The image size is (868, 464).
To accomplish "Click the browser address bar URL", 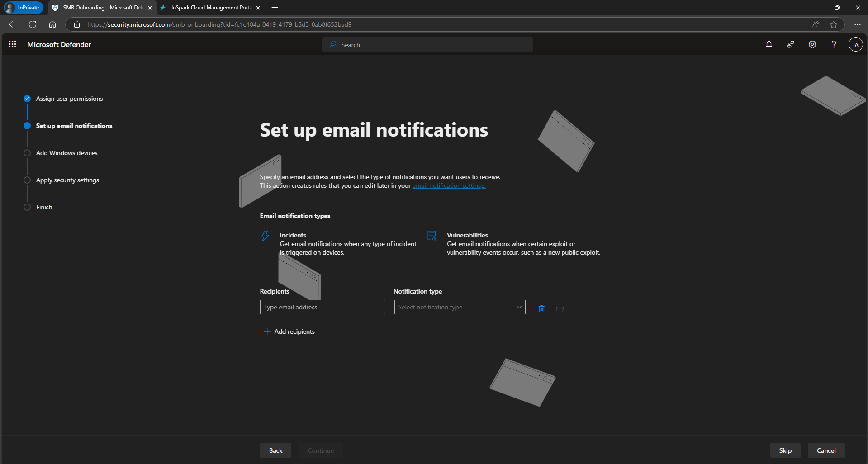I will tap(219, 24).
